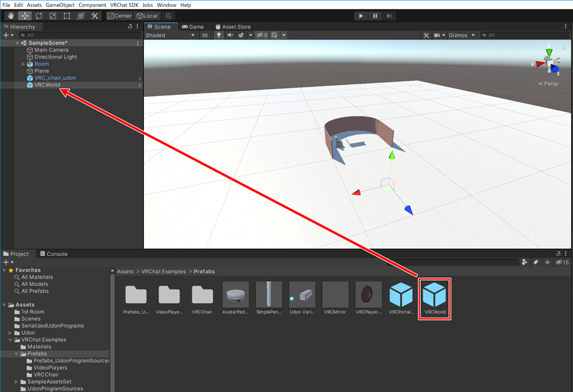Click the Local handle rotation button
Screen dimensions: 573x392
click(147, 16)
